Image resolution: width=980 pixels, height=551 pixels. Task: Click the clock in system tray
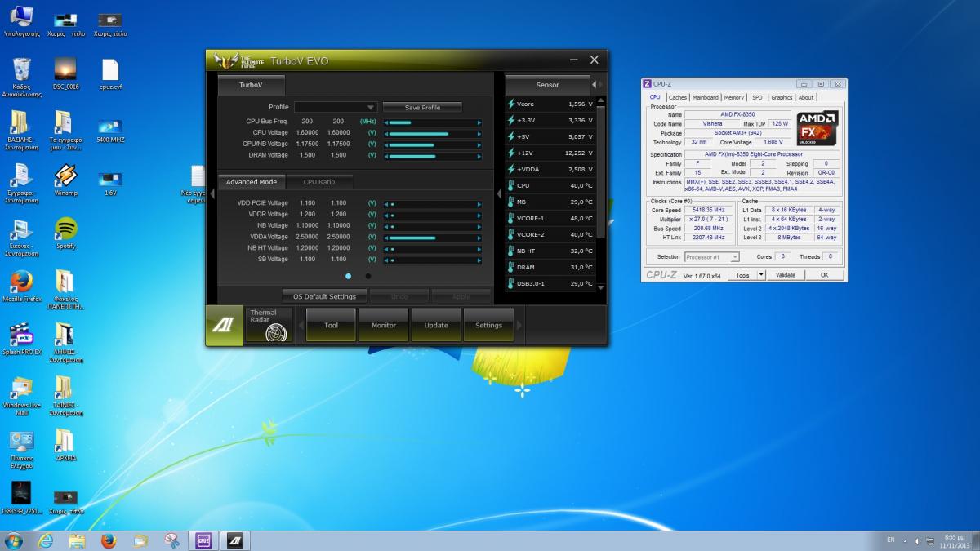click(955, 540)
